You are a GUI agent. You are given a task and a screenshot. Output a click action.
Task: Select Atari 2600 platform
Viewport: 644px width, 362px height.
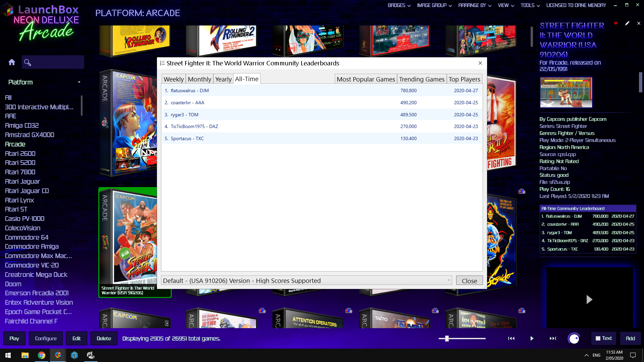point(20,154)
